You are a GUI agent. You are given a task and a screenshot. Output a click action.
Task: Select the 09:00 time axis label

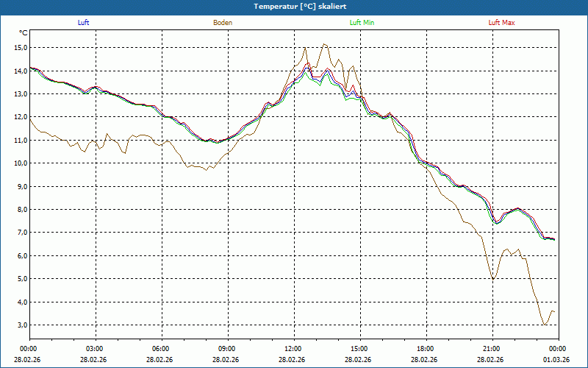[x=226, y=349]
